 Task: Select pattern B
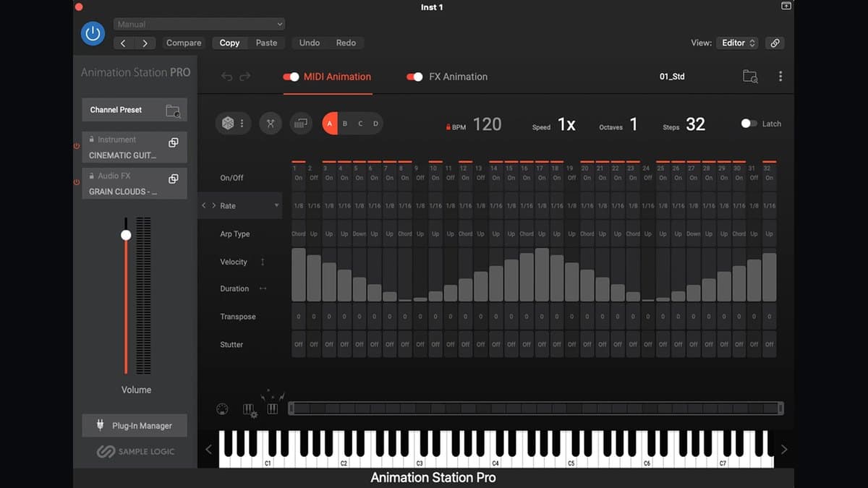tap(345, 124)
